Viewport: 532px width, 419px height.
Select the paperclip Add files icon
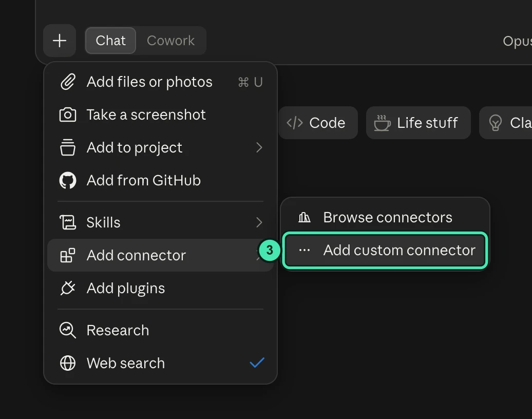point(67,82)
